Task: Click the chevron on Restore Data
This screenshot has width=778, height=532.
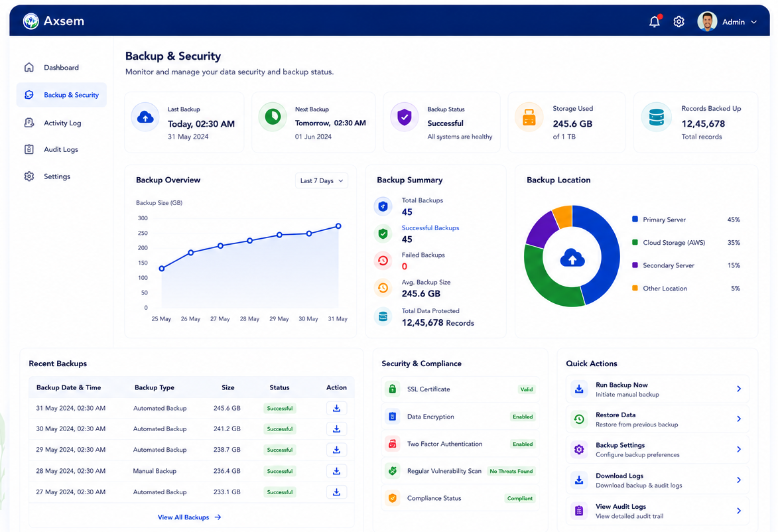Action: coord(739,419)
